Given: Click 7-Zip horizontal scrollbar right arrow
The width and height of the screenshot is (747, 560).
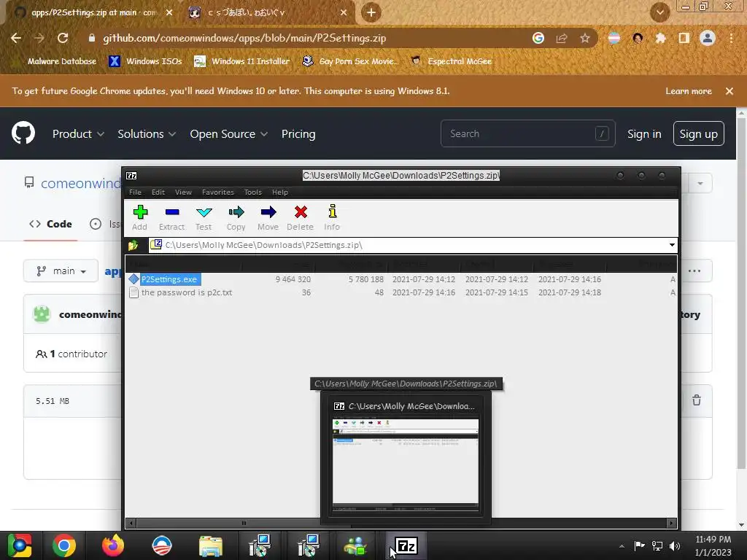Looking at the screenshot, I should click(671, 523).
